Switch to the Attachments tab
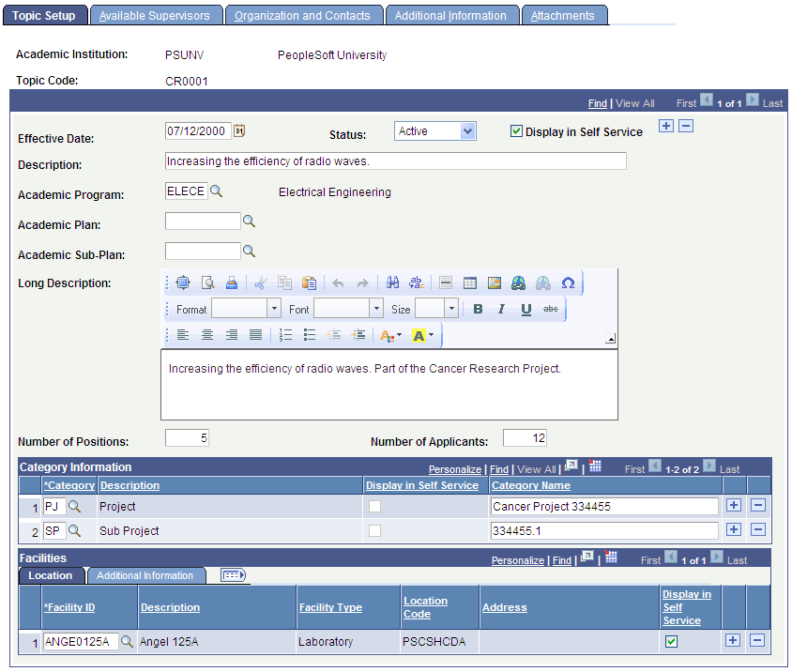Screen dimensions: 792x672 coord(564,14)
